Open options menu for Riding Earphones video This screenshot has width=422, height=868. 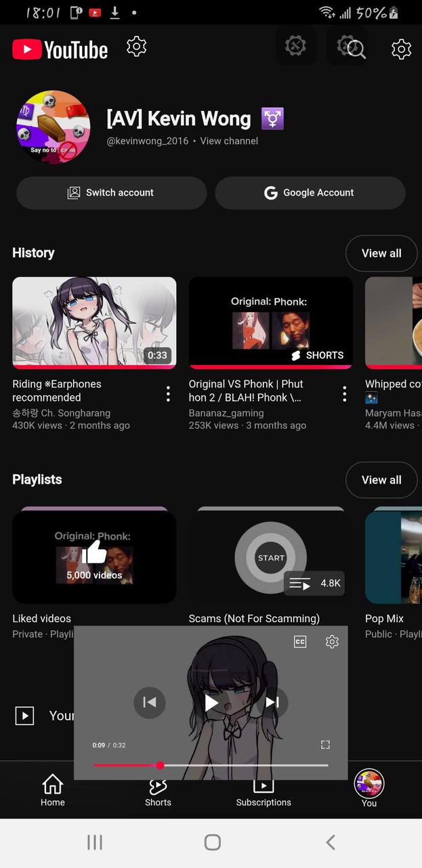tap(168, 394)
